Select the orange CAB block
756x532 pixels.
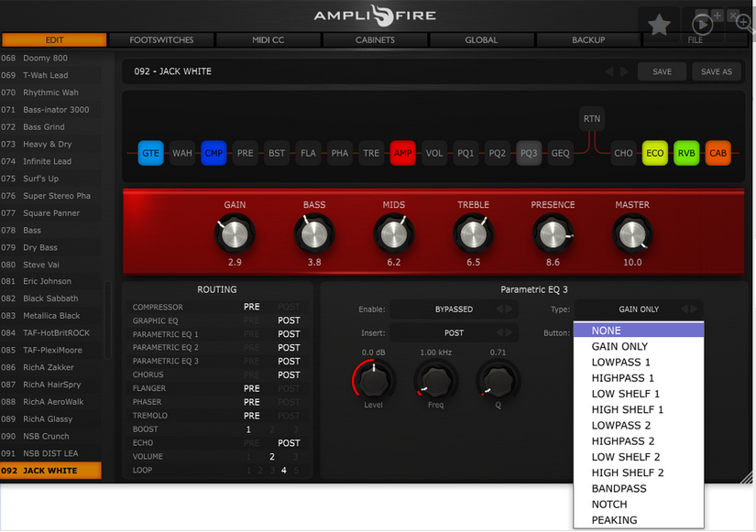pyautogui.click(x=718, y=153)
